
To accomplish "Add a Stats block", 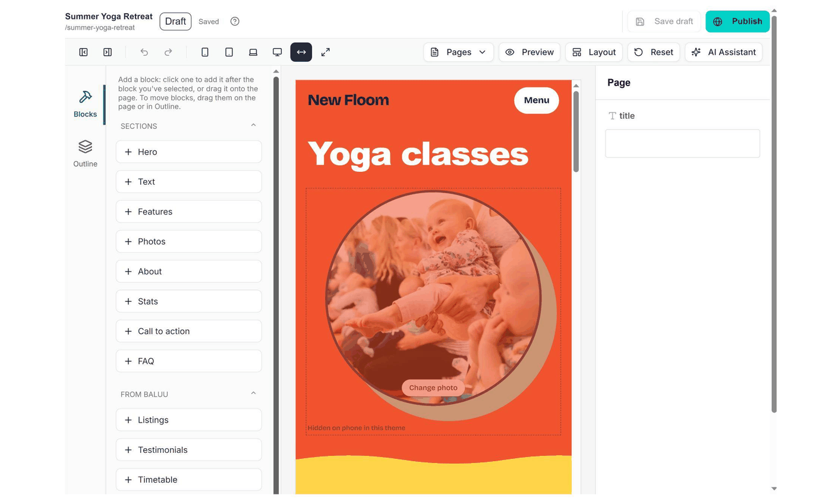I will tap(189, 301).
